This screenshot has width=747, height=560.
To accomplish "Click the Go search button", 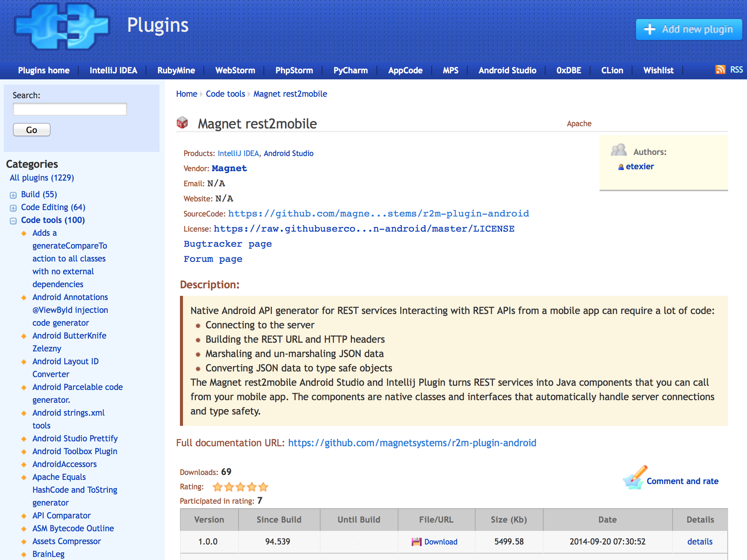I will (32, 130).
